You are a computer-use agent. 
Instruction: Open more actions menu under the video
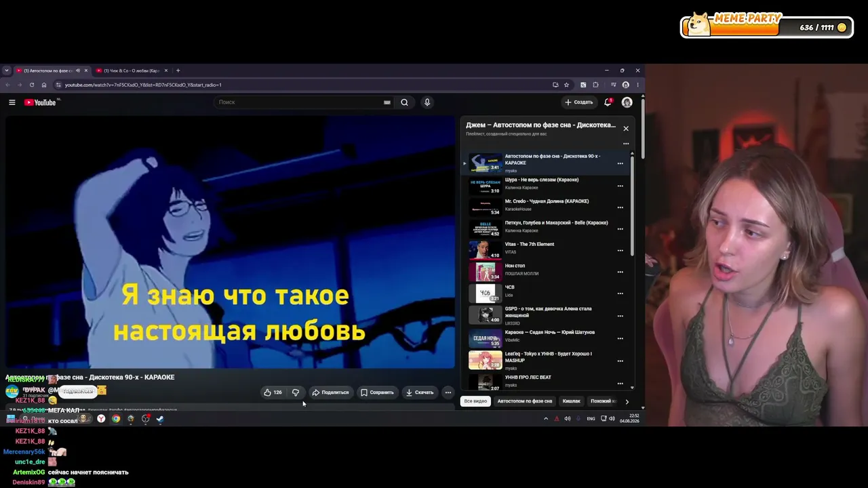[x=448, y=392]
